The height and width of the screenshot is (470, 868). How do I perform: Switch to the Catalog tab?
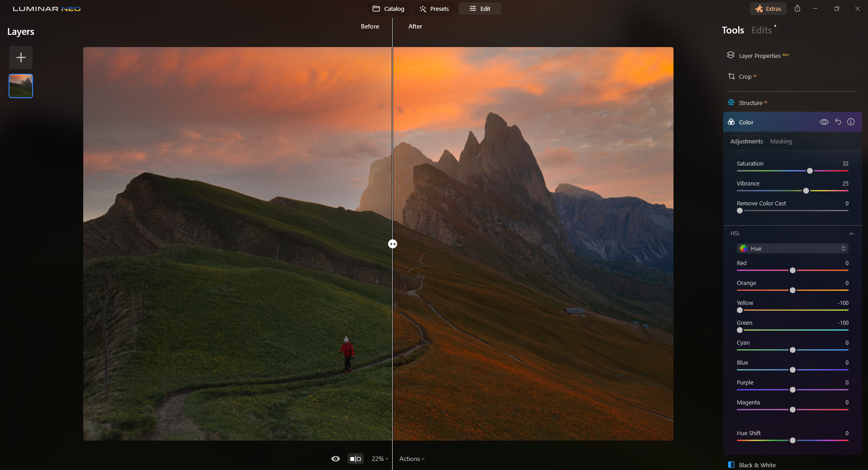pos(389,9)
